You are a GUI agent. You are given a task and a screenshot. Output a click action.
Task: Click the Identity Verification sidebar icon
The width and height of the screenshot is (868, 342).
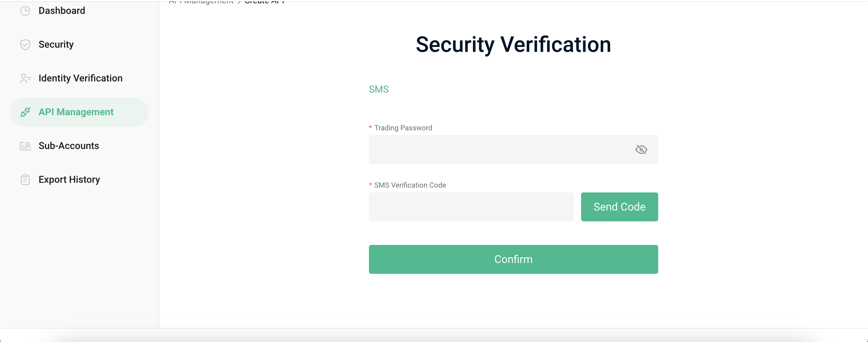tap(25, 78)
